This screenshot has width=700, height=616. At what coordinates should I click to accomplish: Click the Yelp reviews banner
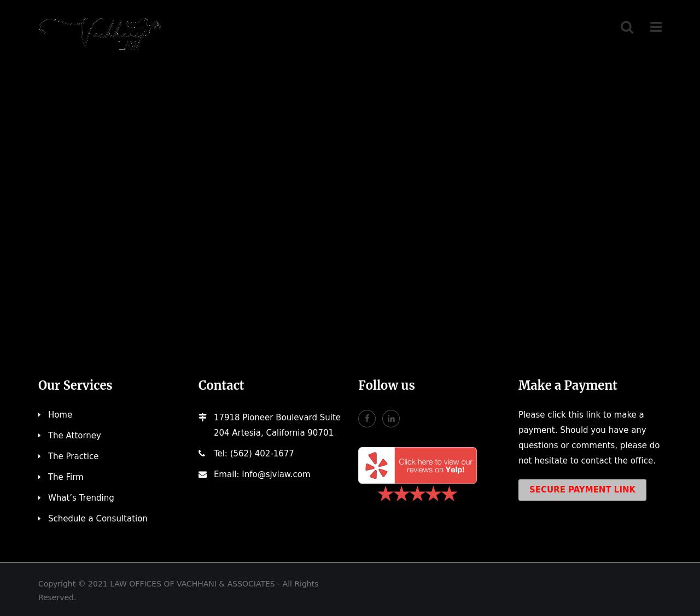coord(417,466)
